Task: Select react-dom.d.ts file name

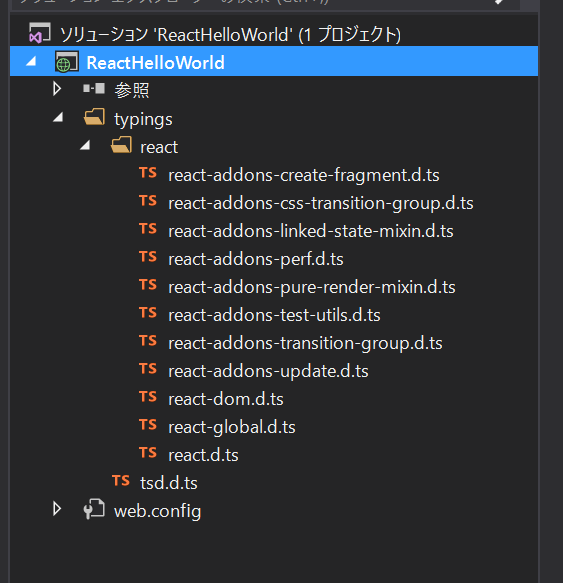Action: (226, 399)
